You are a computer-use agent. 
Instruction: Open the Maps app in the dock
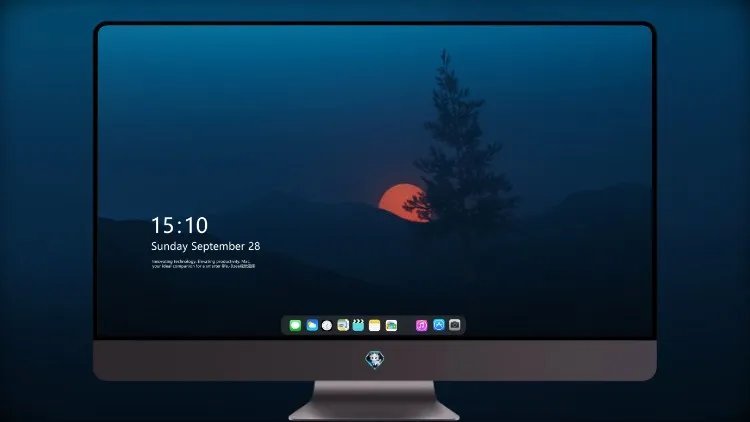click(x=343, y=325)
